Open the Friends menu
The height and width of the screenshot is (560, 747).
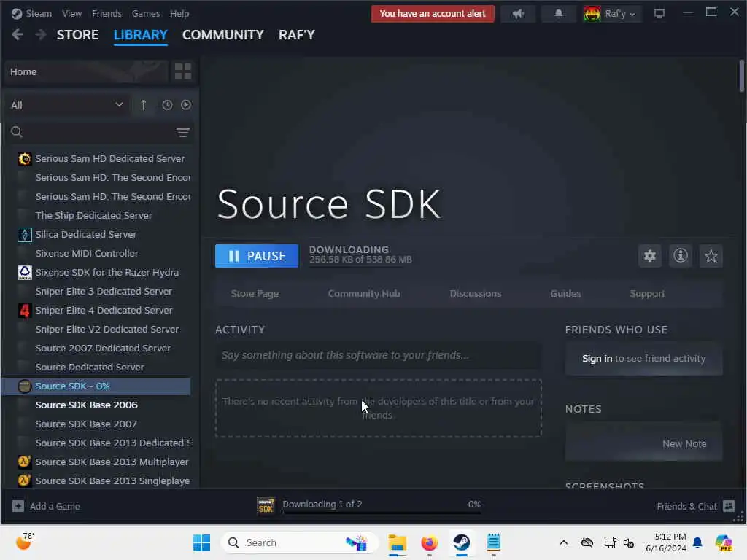coord(107,13)
